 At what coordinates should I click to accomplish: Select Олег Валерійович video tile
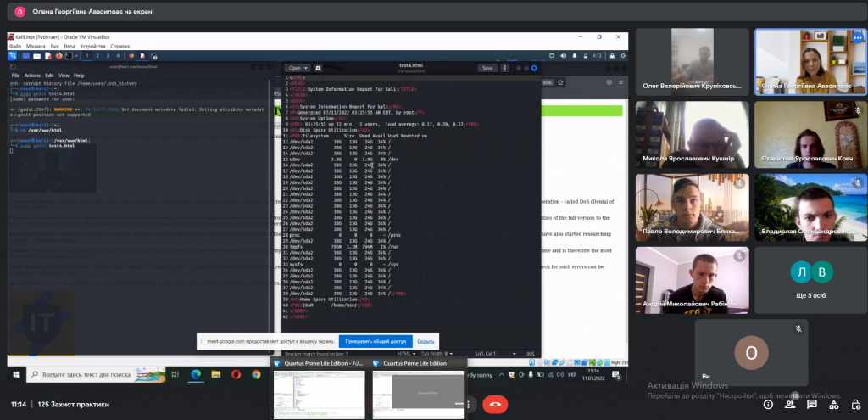692,61
